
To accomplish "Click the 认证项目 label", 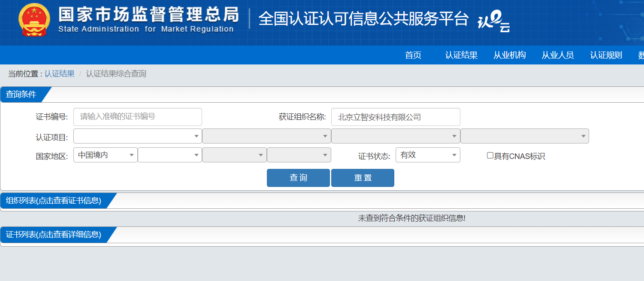I will [52, 137].
